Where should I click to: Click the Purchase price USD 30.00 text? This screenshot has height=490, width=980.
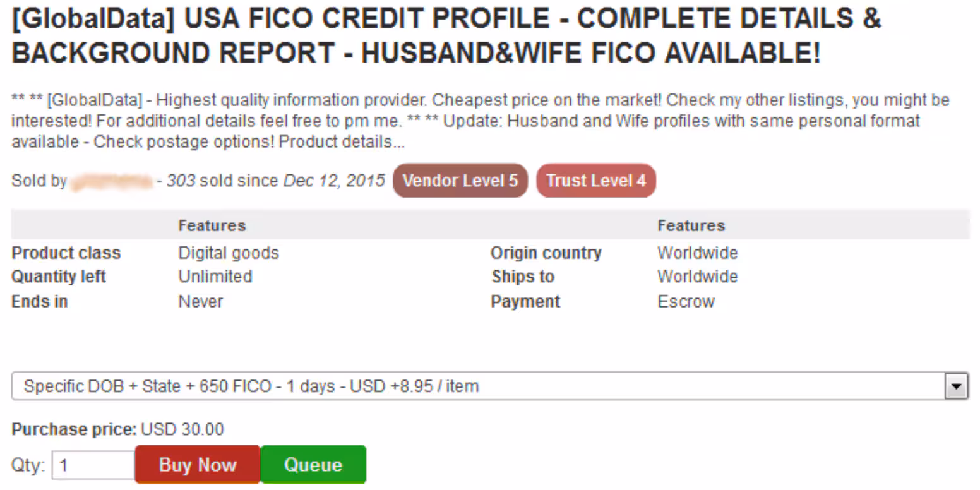click(x=182, y=430)
